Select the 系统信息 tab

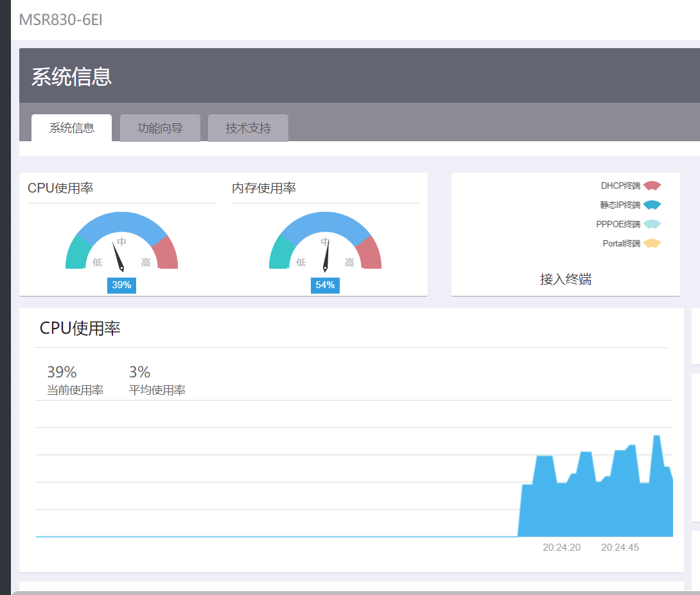pyautogui.click(x=72, y=128)
